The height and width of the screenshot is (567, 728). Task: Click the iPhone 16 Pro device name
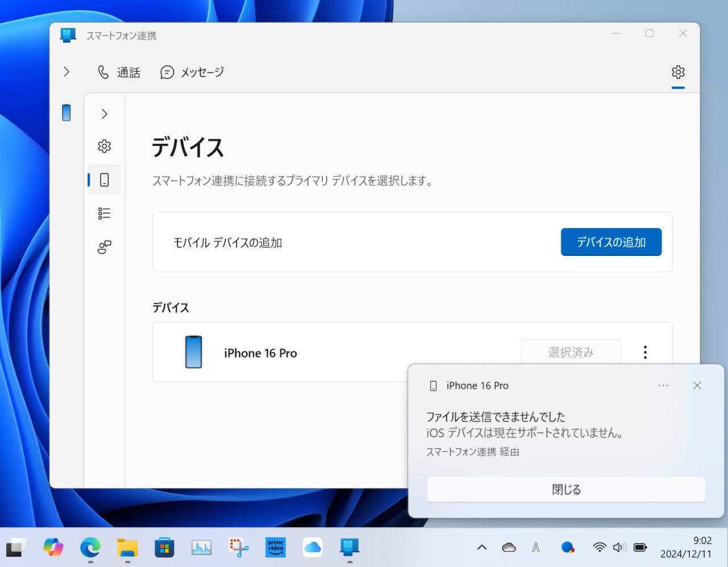point(260,353)
